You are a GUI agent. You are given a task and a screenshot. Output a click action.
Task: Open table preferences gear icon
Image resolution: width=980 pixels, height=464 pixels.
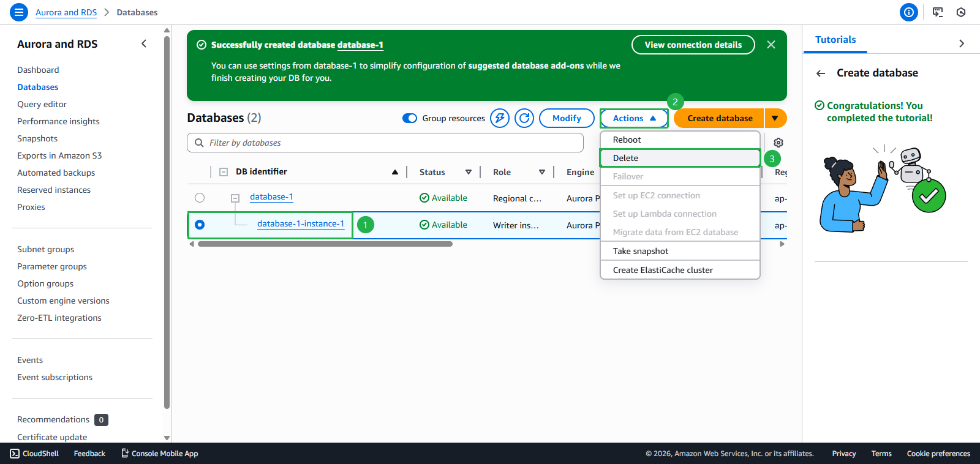coord(778,143)
